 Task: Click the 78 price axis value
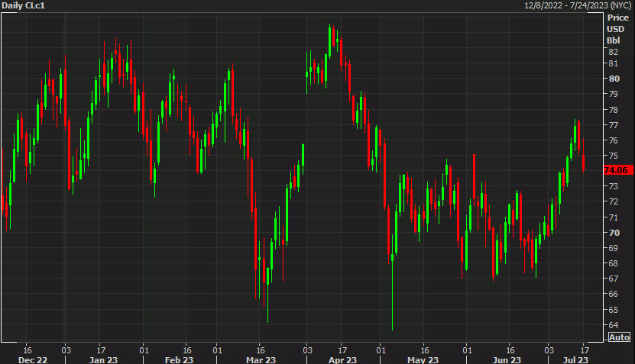click(x=613, y=110)
